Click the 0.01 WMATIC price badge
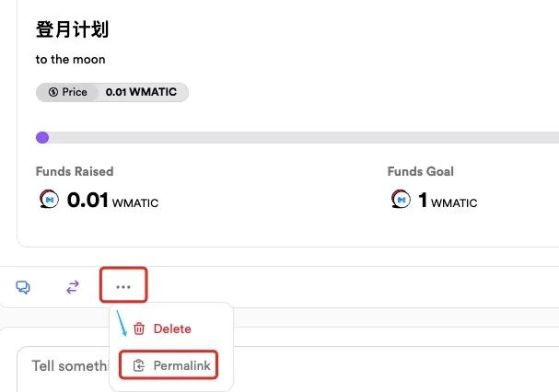The height and width of the screenshot is (392, 559). [x=141, y=92]
